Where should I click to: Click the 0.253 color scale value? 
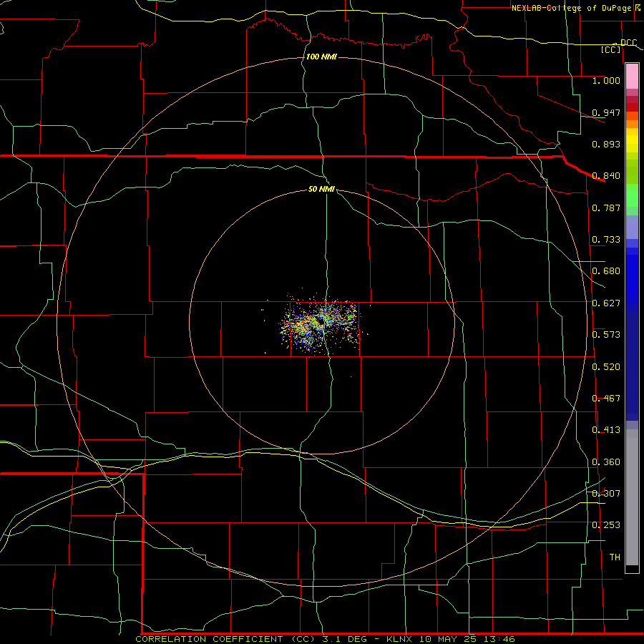click(606, 525)
